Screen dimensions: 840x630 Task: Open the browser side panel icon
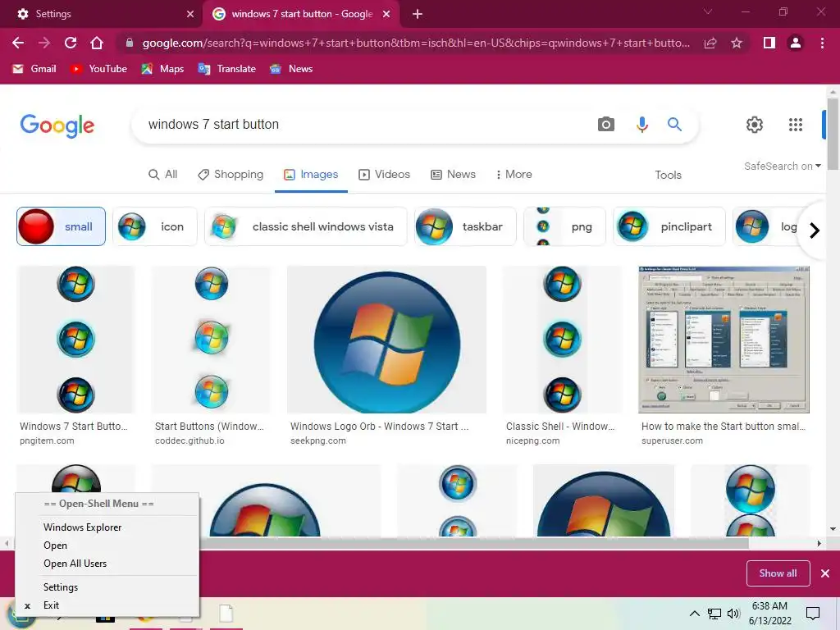point(769,43)
